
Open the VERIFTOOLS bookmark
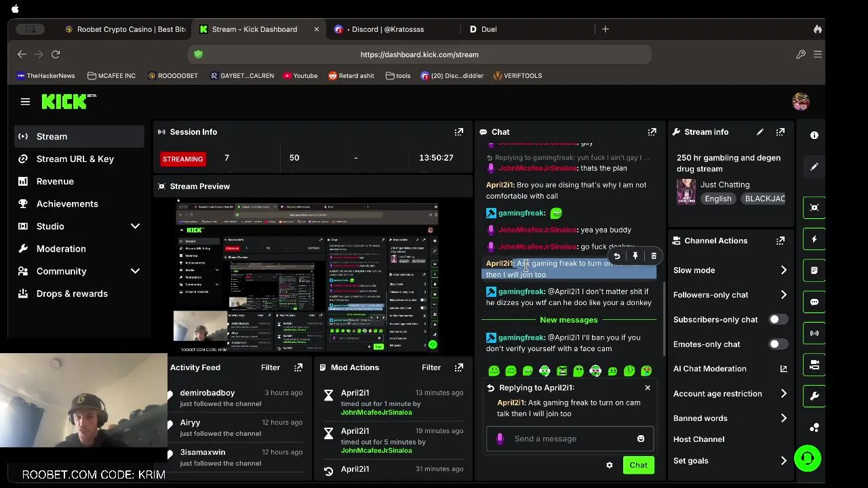click(517, 76)
